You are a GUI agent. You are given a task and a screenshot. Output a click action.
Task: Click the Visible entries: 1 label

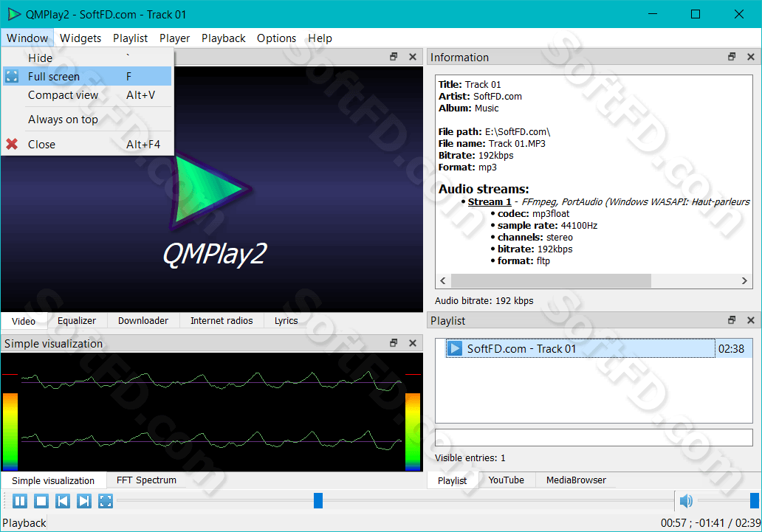point(470,457)
